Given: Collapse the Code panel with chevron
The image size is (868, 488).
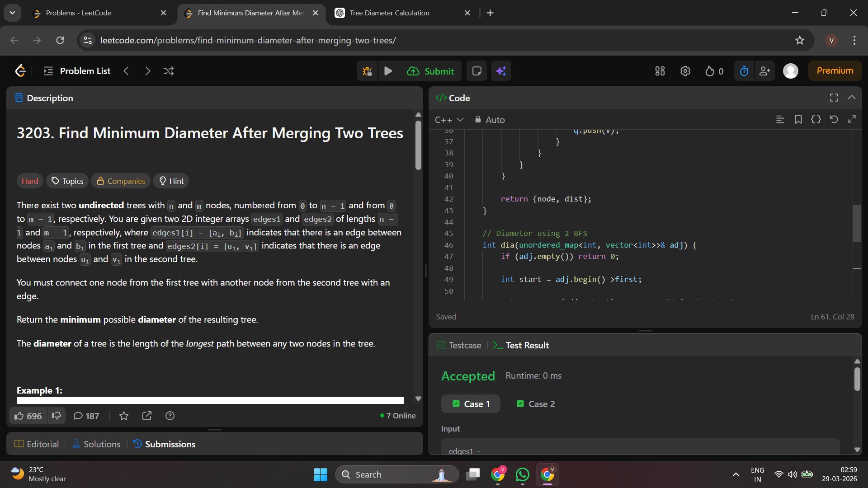Looking at the screenshot, I should click(852, 98).
